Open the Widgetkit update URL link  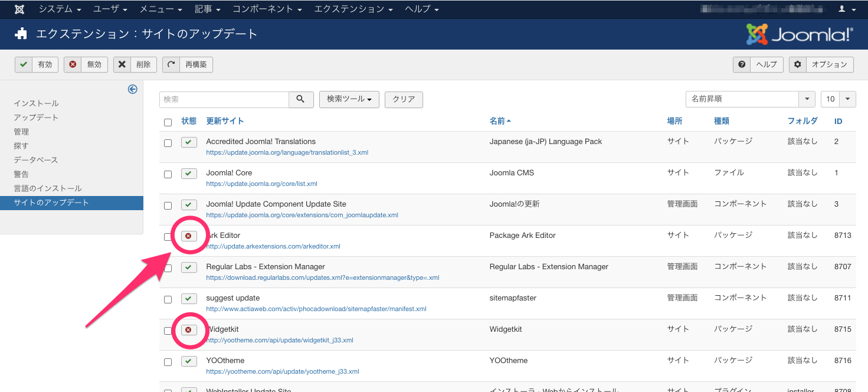280,341
